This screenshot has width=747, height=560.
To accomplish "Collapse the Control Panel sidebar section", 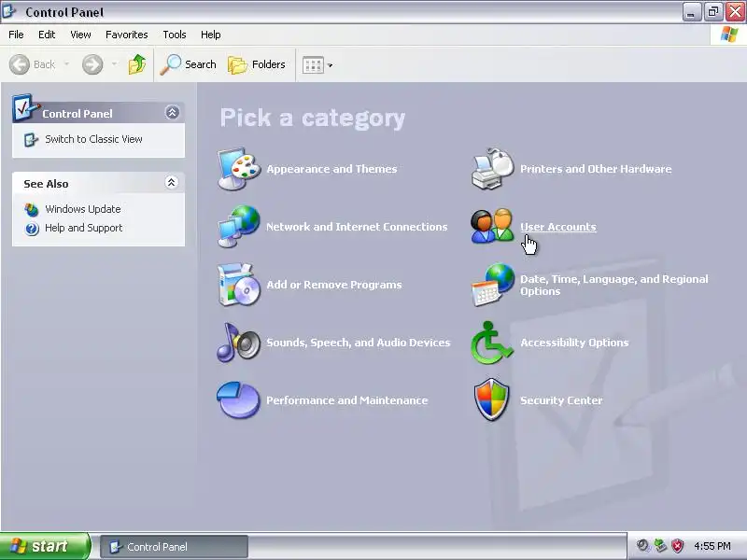I will pyautogui.click(x=172, y=112).
